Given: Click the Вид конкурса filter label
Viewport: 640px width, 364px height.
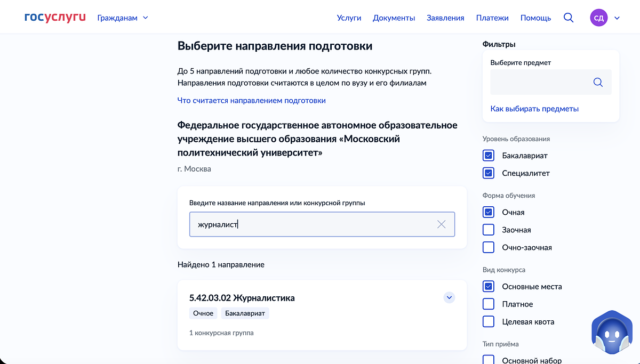Looking at the screenshot, I should tap(504, 270).
